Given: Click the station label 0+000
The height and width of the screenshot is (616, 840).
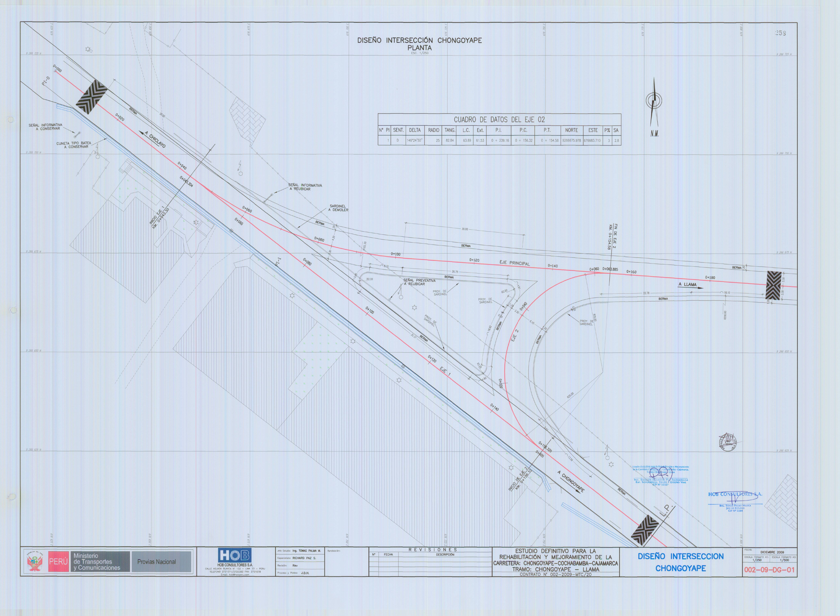Looking at the screenshot, I should tap(57, 68).
